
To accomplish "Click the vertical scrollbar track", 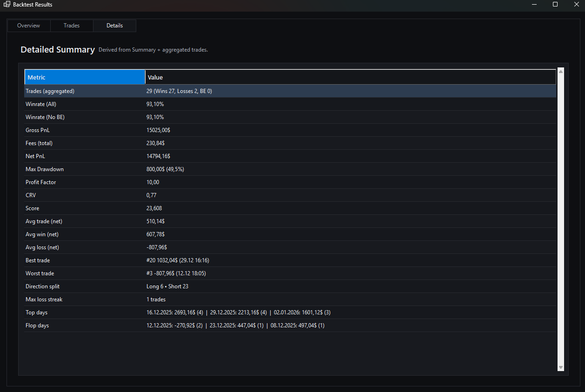I will [x=560, y=219].
